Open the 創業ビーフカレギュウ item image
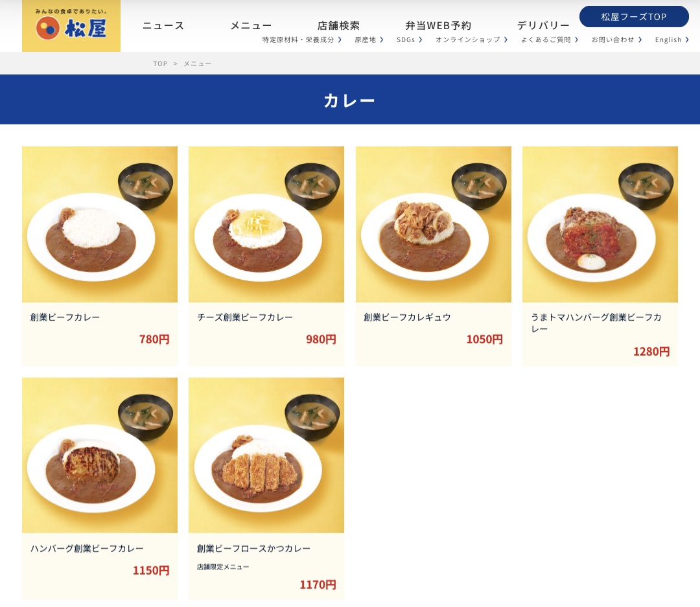Image resolution: width=700 pixels, height=607 pixels. [x=433, y=225]
